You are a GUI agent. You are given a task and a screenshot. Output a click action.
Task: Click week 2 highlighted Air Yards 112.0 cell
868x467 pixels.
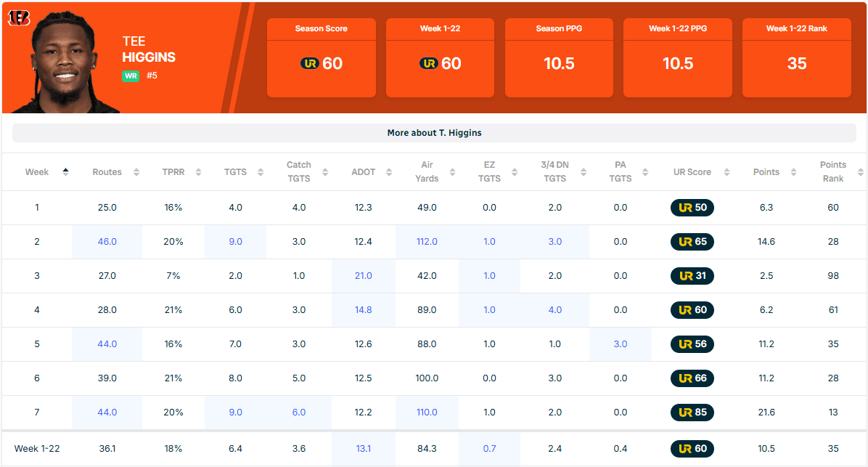click(x=427, y=242)
